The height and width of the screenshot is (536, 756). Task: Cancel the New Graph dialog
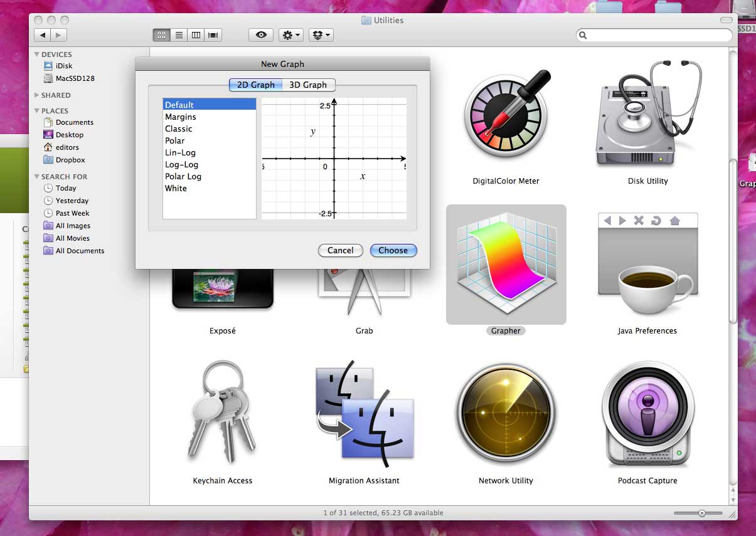341,250
